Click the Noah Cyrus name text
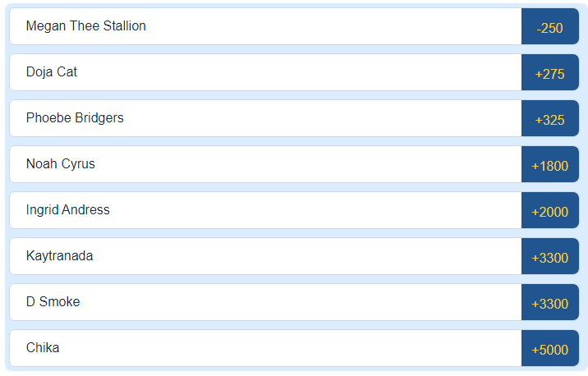The width and height of the screenshot is (588, 376). [60, 164]
